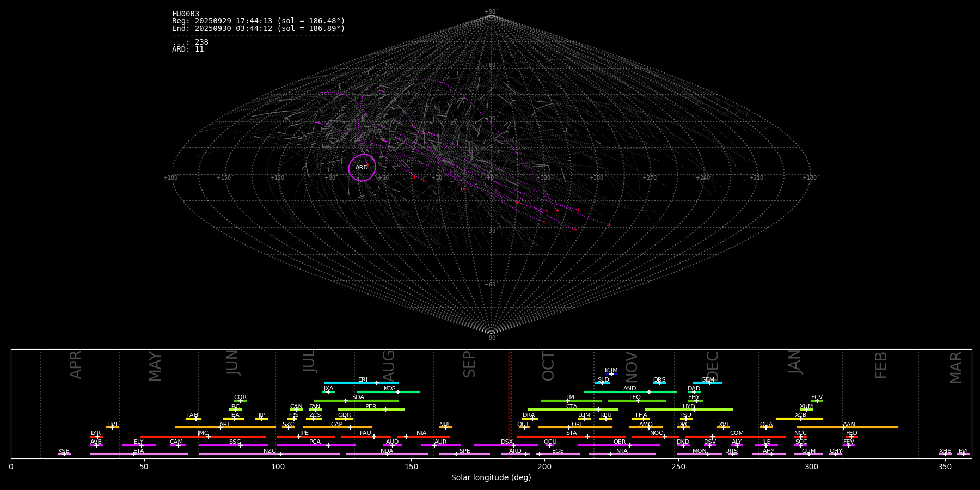Click the EVI shower label
The width and height of the screenshot is (980, 490).
click(x=964, y=451)
